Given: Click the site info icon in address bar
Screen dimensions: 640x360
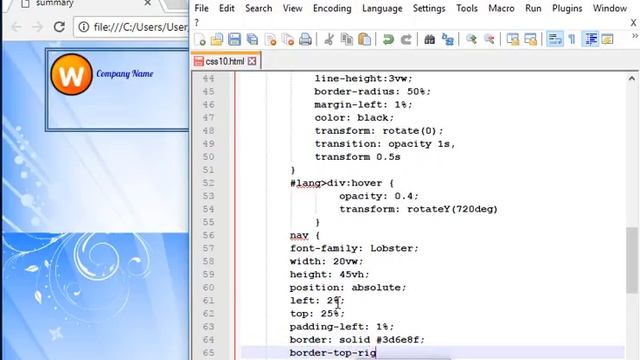Looking at the screenshot, I should point(84,27).
